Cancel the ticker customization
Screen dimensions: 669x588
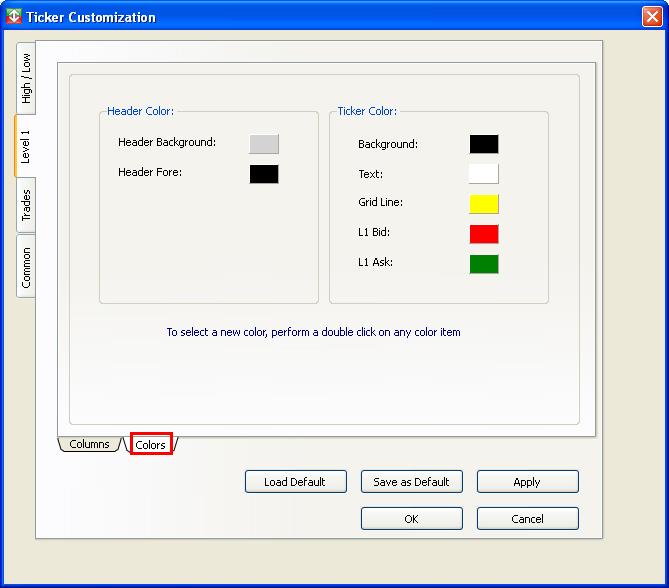tap(527, 519)
